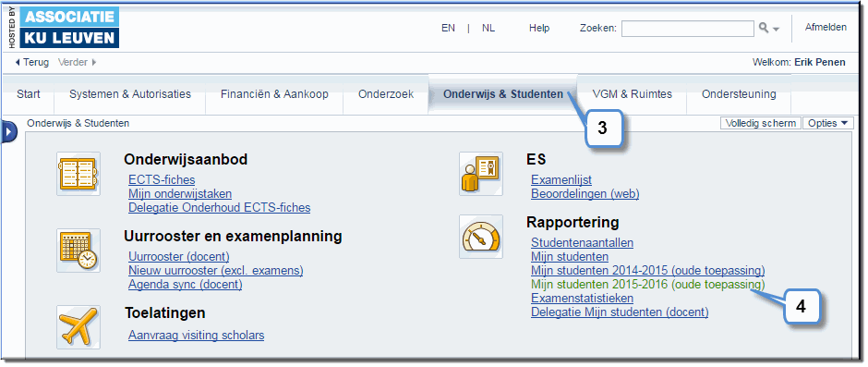Click the Rapportering heading

[573, 222]
